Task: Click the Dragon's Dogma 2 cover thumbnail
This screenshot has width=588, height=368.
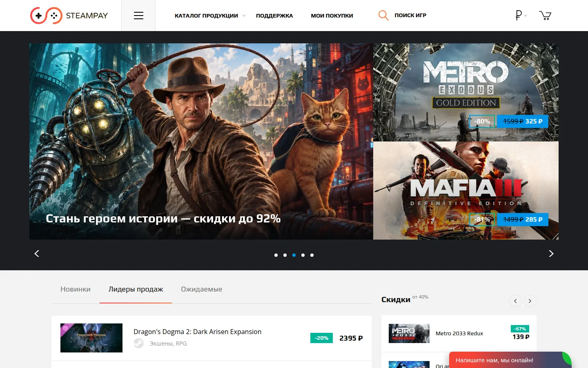Action: [x=91, y=338]
